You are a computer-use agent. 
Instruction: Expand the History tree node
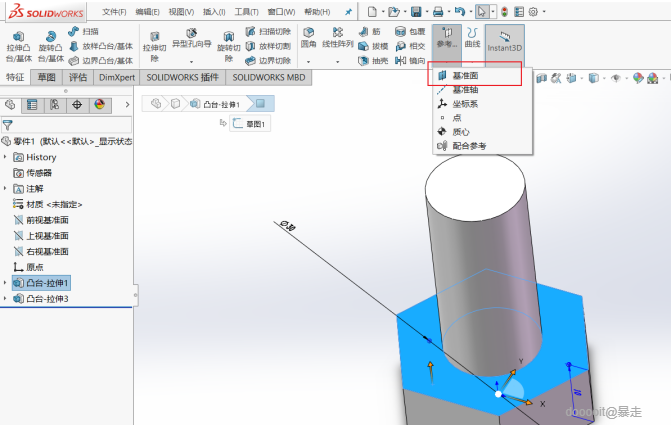(6, 157)
